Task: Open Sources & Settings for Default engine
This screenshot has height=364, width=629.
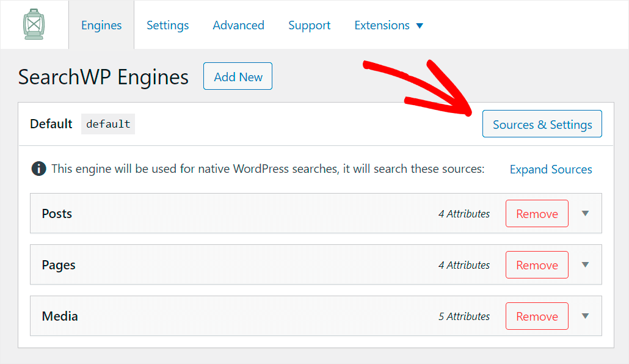Action: point(542,124)
